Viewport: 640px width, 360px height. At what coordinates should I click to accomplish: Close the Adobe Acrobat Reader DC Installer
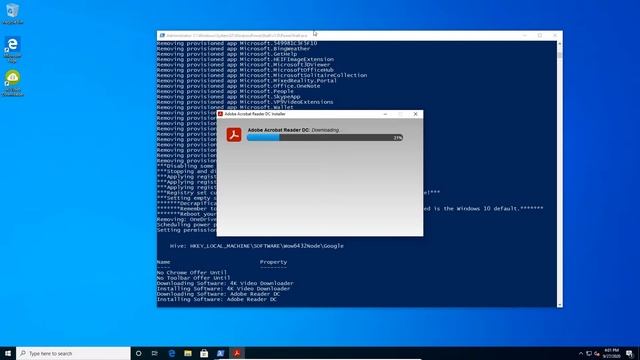(x=416, y=114)
